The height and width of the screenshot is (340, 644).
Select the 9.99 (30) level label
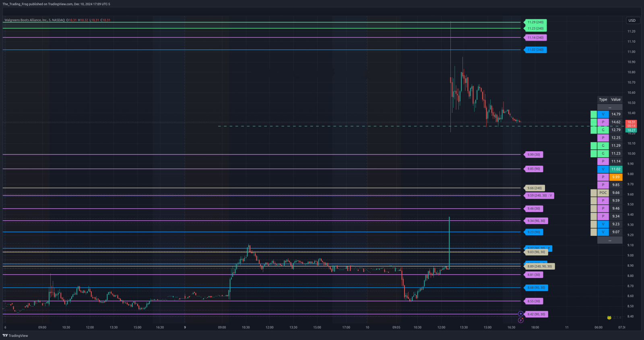[533, 155]
